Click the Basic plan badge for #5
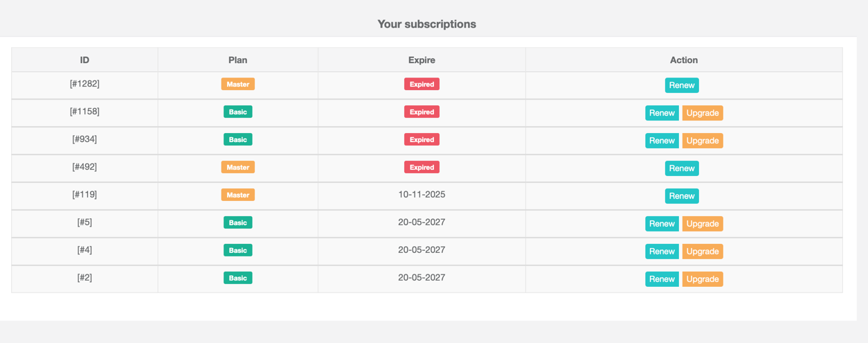This screenshot has height=343, width=868. point(238,222)
